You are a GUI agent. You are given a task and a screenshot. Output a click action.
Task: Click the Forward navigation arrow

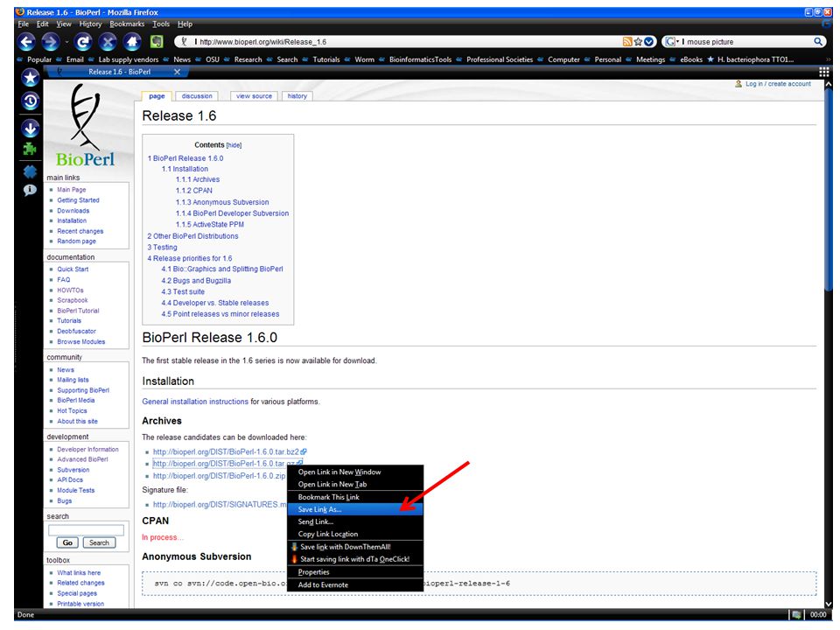pyautogui.click(x=51, y=42)
